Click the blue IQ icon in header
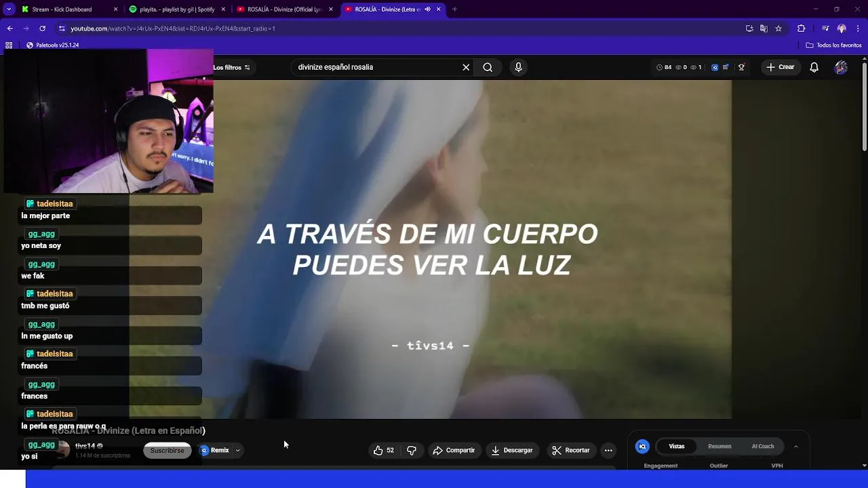 coord(715,67)
